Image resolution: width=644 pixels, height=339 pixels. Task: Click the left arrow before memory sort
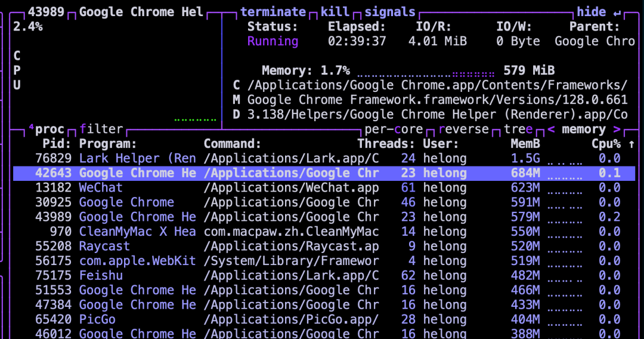click(x=551, y=130)
